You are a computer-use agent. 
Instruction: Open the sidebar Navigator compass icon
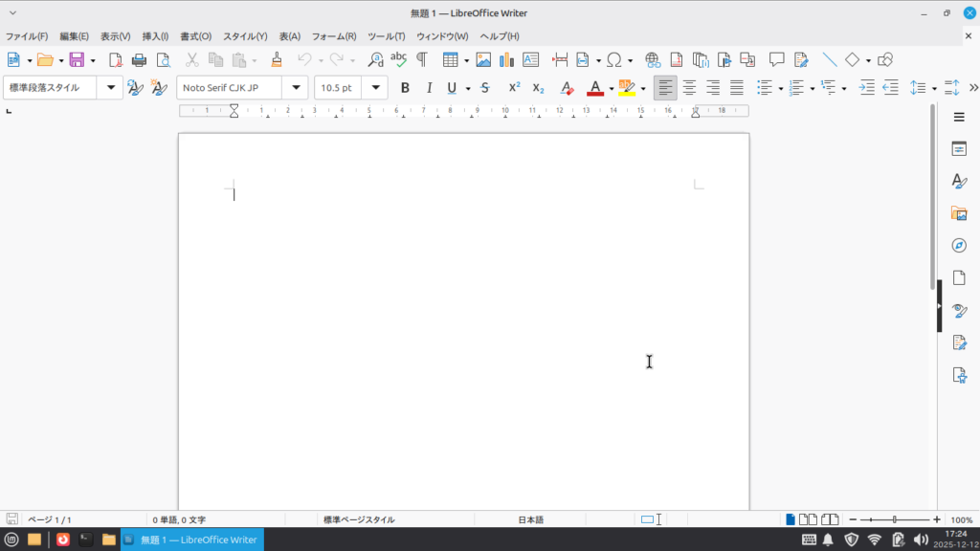[x=959, y=246]
